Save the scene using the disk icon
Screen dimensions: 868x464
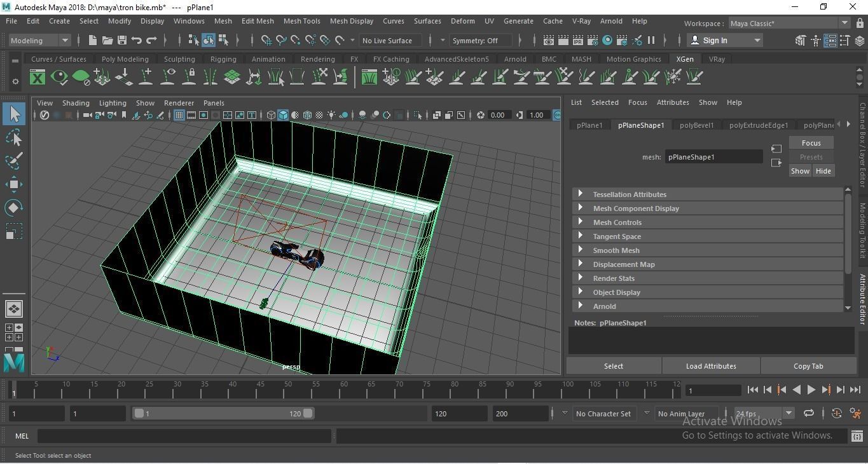(122, 40)
